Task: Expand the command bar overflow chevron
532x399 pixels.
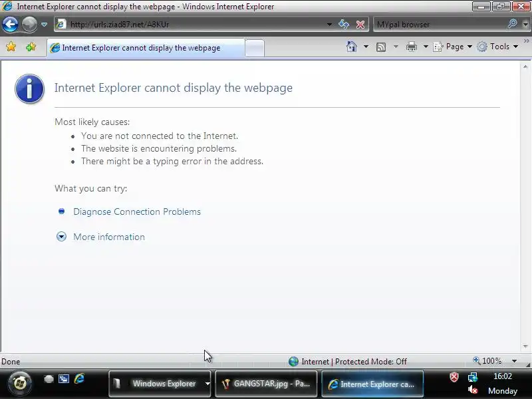Action: (x=527, y=41)
